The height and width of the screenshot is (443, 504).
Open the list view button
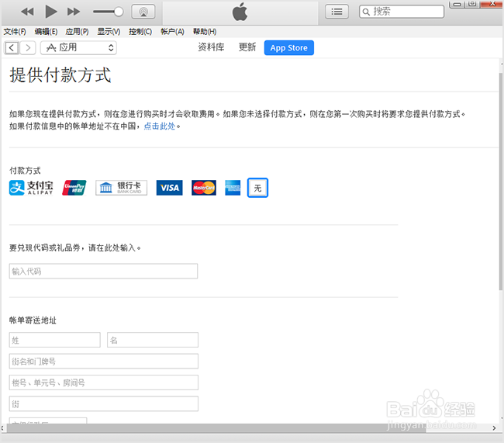point(337,12)
